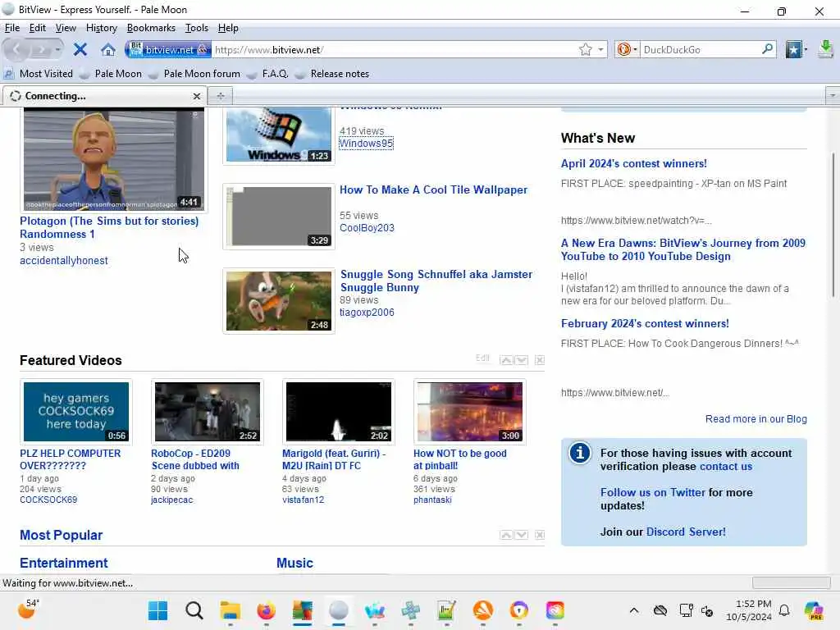Open Pale Moon forum bookmark

click(194, 74)
